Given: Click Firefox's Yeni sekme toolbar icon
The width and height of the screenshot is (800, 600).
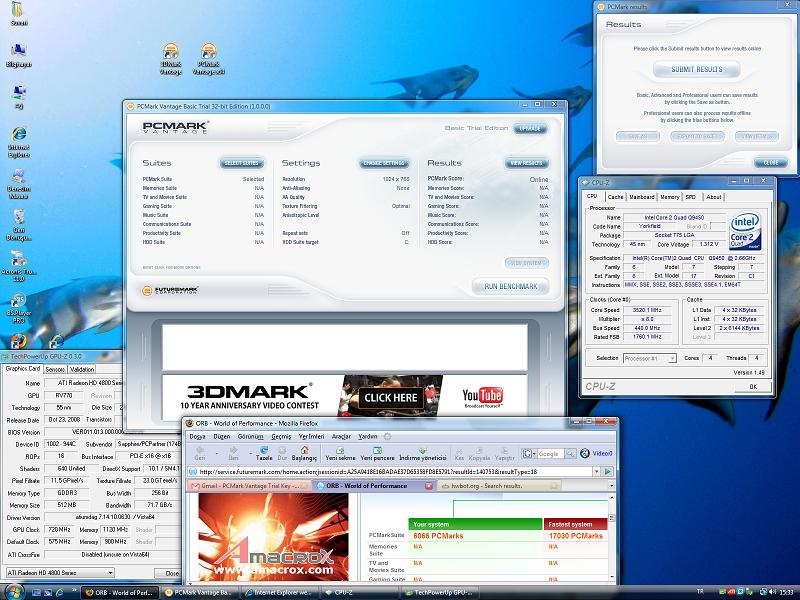Looking at the screenshot, I should click(x=340, y=453).
